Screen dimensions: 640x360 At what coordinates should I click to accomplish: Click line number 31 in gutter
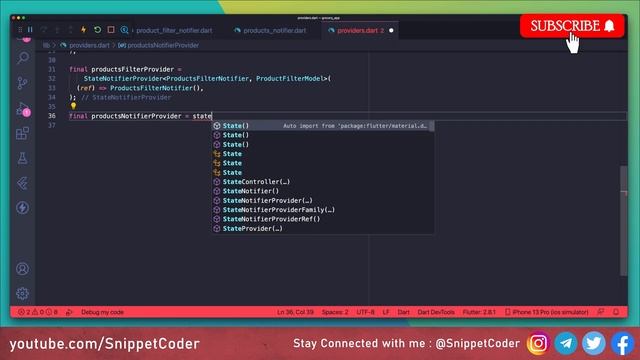(x=52, y=69)
